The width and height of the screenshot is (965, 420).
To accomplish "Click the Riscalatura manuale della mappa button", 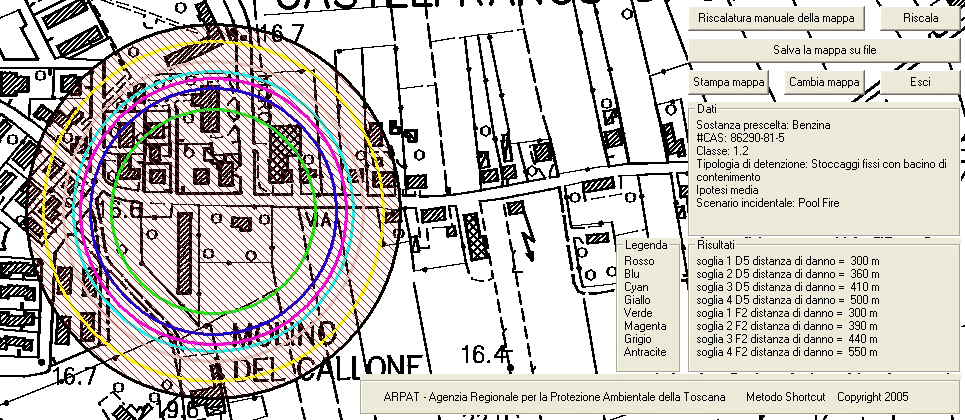I will point(777,18).
